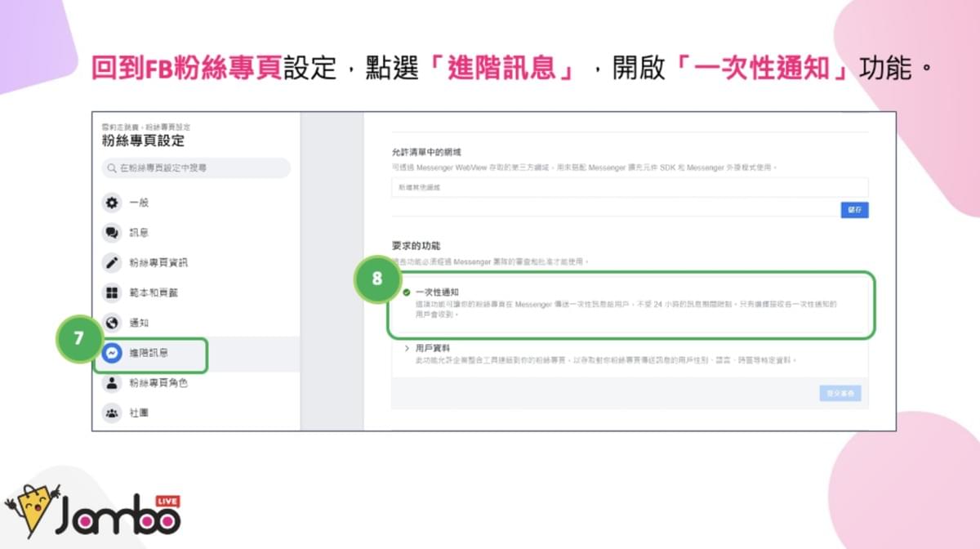Click the 進階訊息 Messenger icon

114,353
